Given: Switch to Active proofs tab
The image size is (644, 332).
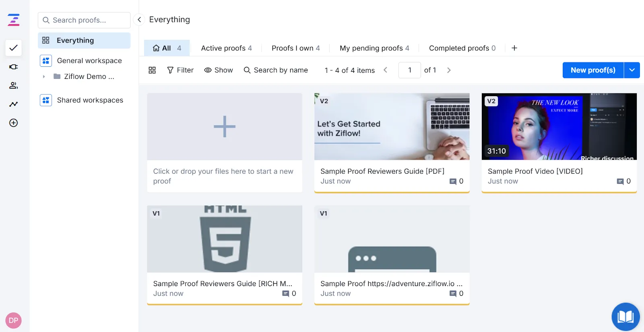Looking at the screenshot, I should [226, 48].
